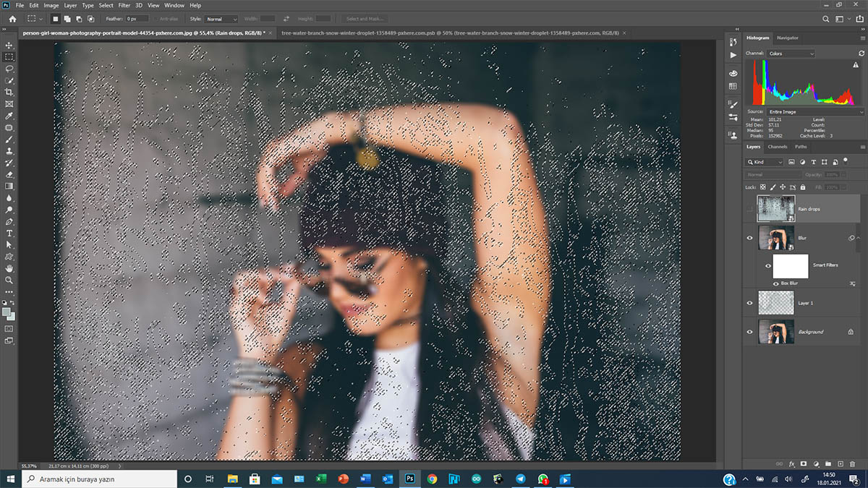
Task: Toggle visibility of Box Blur filter
Action: tap(777, 283)
